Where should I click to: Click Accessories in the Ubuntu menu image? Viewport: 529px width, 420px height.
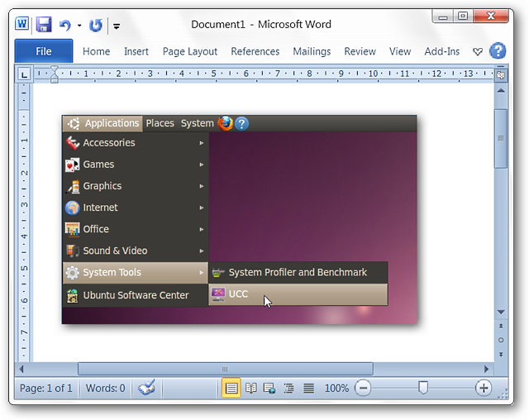pos(136,143)
